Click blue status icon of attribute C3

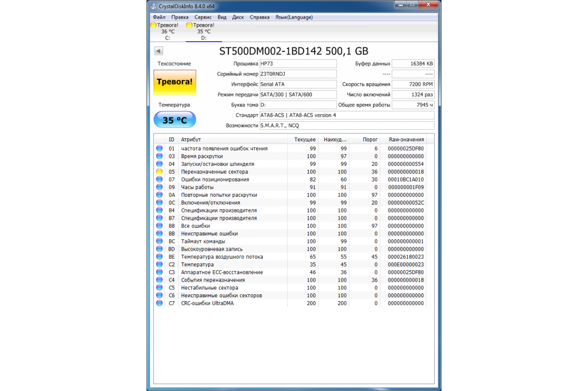click(x=159, y=272)
